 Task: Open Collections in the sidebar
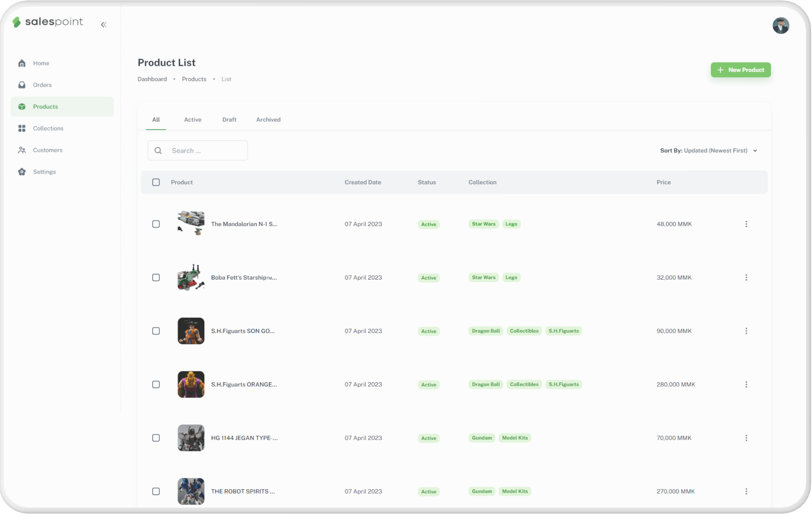(x=62, y=128)
